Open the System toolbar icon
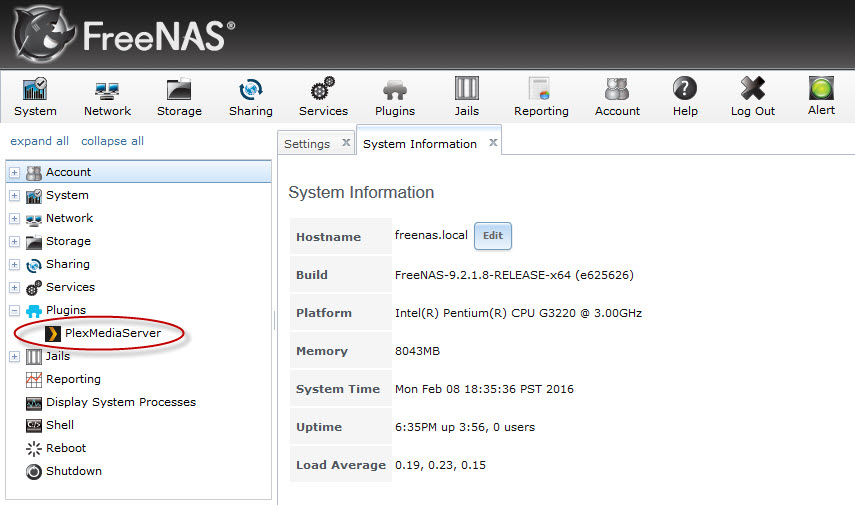The image size is (855, 505). 35,89
